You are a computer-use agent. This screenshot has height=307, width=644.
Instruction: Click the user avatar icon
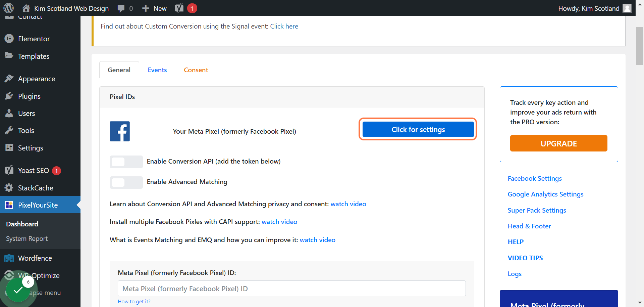(x=627, y=8)
